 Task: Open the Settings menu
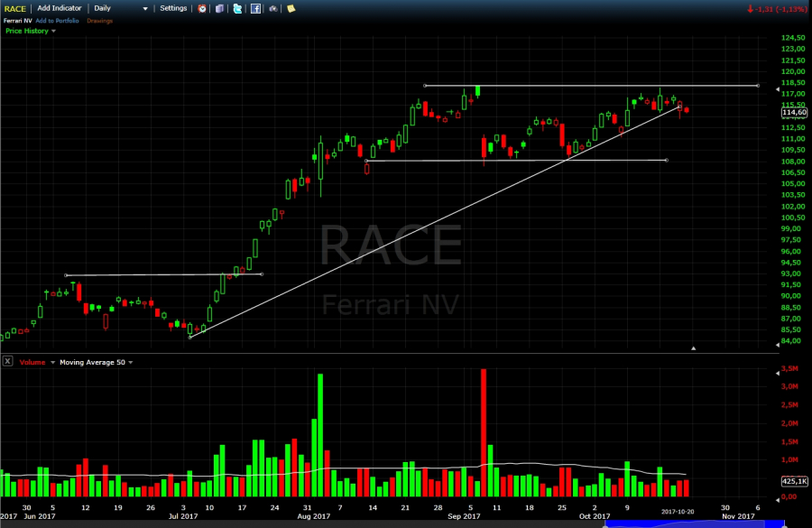[173, 8]
